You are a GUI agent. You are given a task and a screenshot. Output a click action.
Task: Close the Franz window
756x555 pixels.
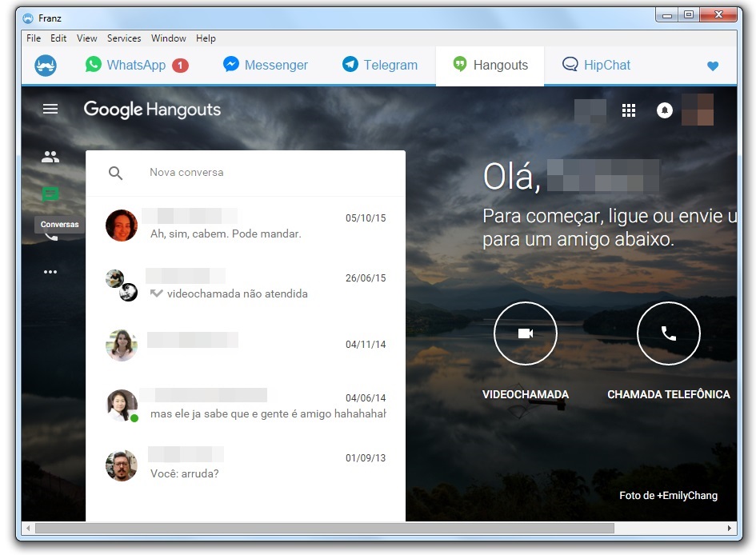[x=718, y=15]
